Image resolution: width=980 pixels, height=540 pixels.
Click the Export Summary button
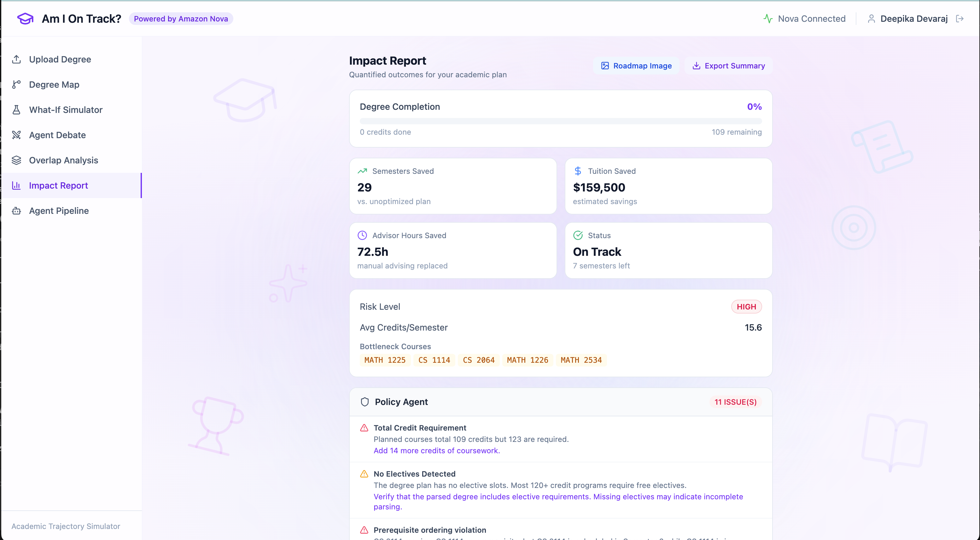click(728, 66)
